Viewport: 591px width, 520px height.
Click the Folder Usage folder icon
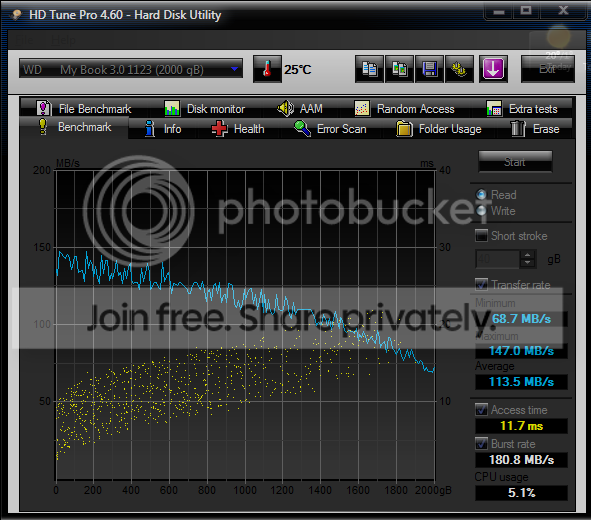[404, 129]
